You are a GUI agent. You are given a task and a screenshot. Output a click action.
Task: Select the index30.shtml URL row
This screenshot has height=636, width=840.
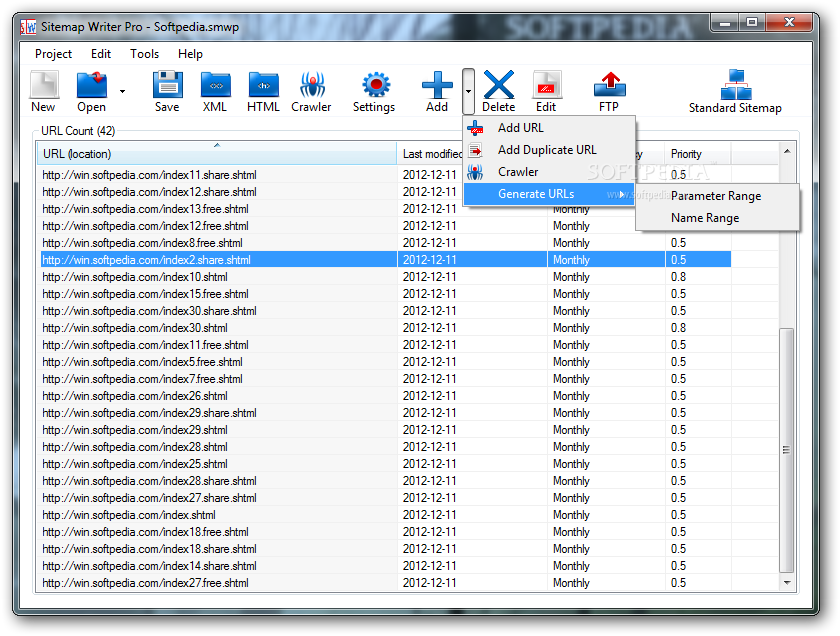386,328
